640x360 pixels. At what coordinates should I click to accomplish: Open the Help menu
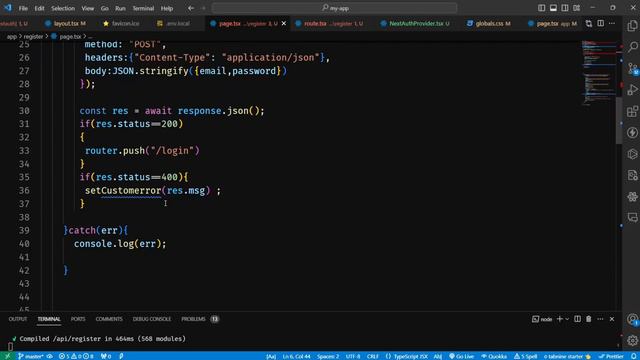click(x=167, y=8)
